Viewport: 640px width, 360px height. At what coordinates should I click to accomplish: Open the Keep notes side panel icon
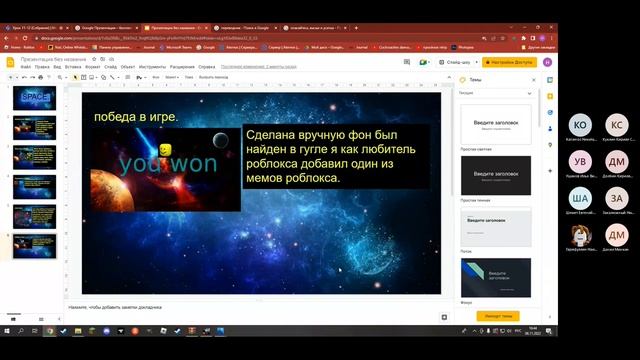[x=550, y=96]
